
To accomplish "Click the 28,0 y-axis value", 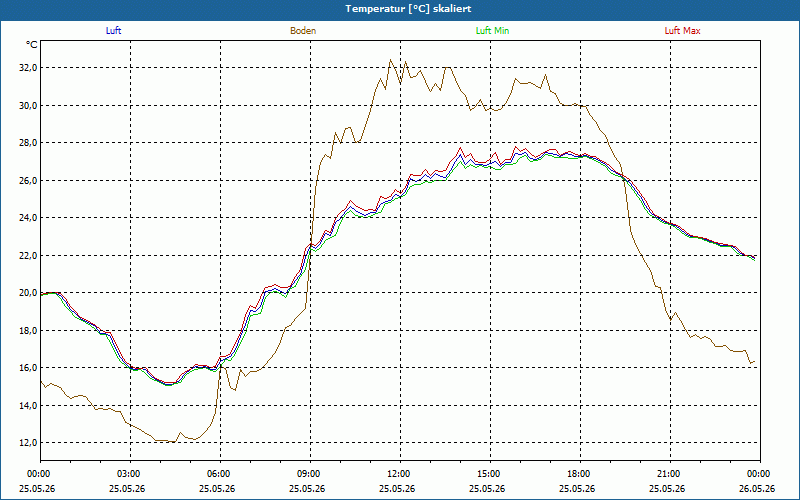I will (x=28, y=143).
